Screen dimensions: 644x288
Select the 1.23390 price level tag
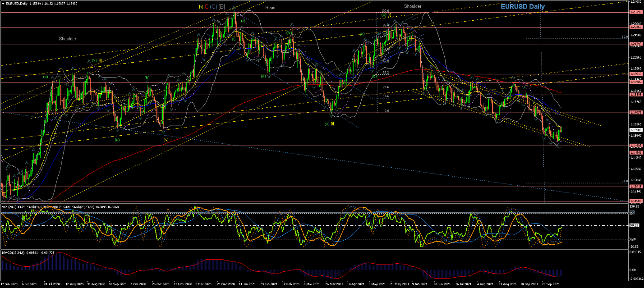coord(636,12)
